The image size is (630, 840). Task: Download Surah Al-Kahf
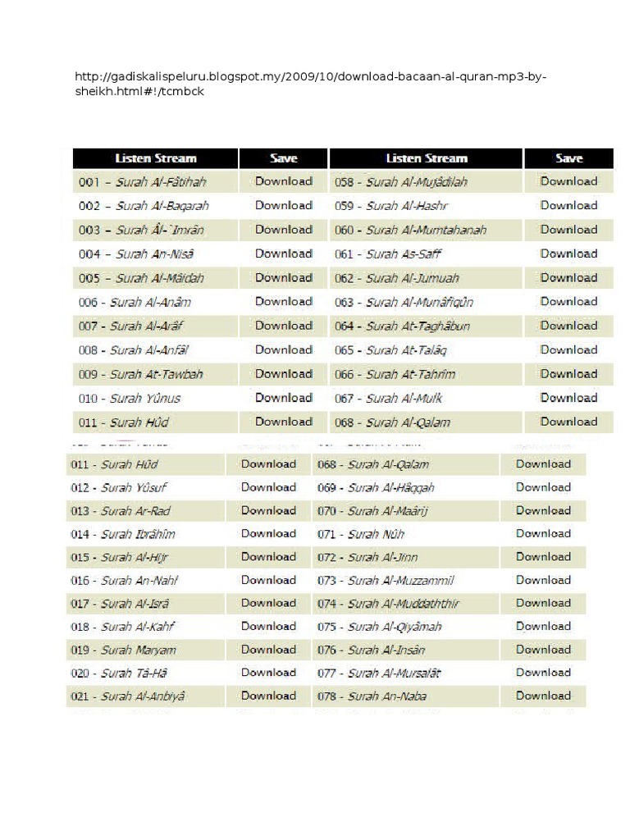pos(268,627)
